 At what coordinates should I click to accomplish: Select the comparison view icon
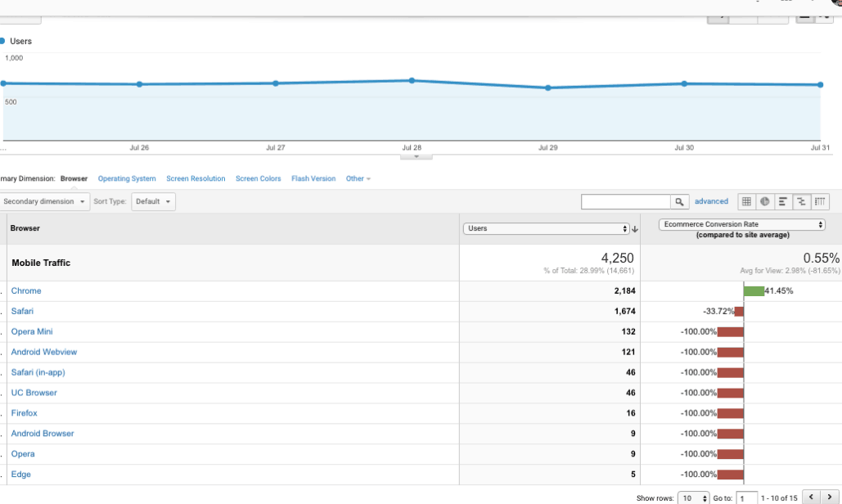(802, 201)
